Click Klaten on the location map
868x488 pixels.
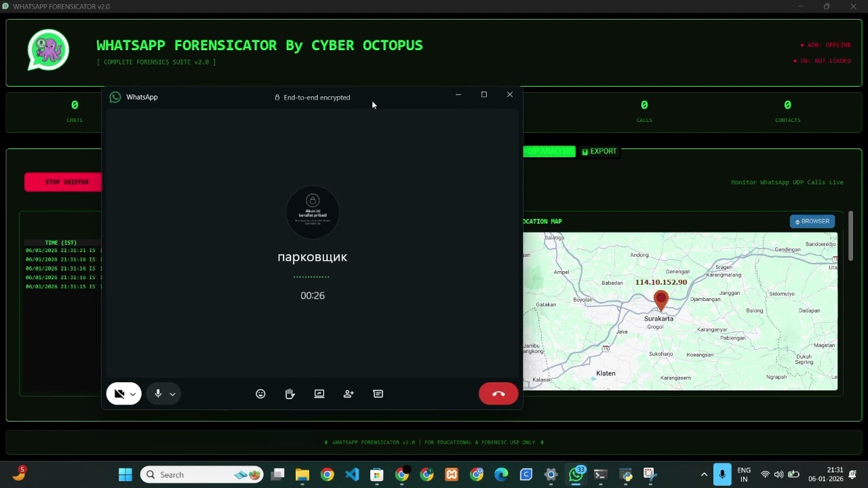tap(606, 373)
